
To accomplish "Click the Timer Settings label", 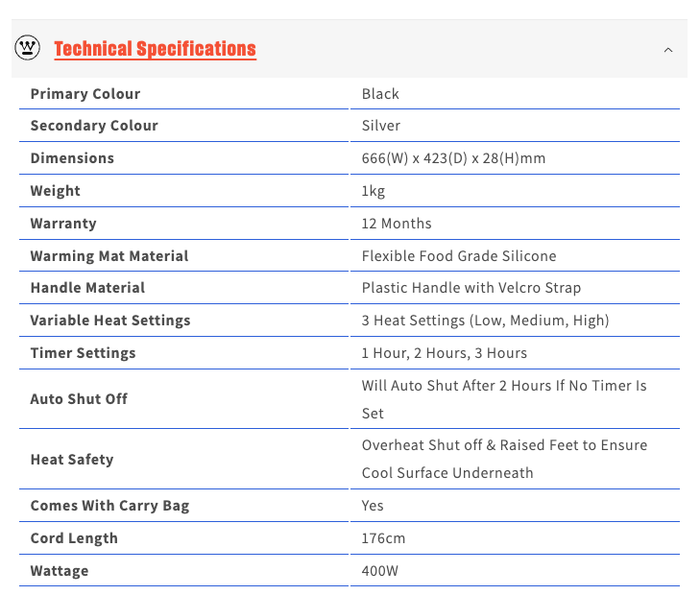I will [x=83, y=353].
